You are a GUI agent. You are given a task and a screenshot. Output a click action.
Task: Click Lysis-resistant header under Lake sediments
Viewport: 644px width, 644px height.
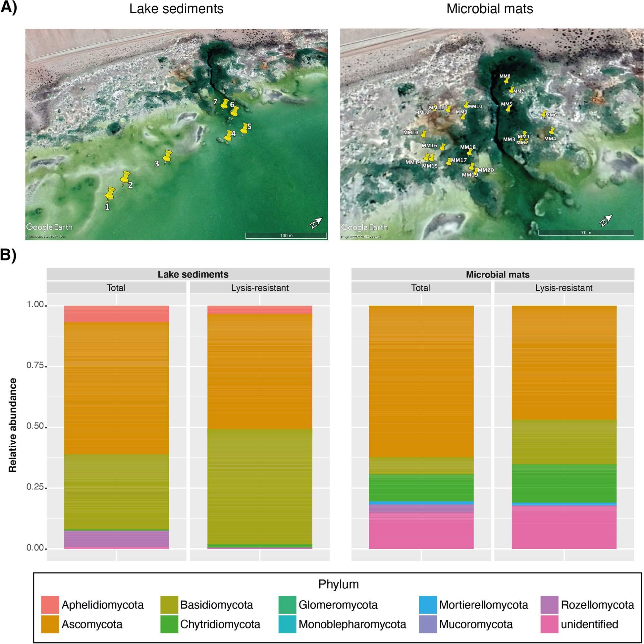(260, 287)
